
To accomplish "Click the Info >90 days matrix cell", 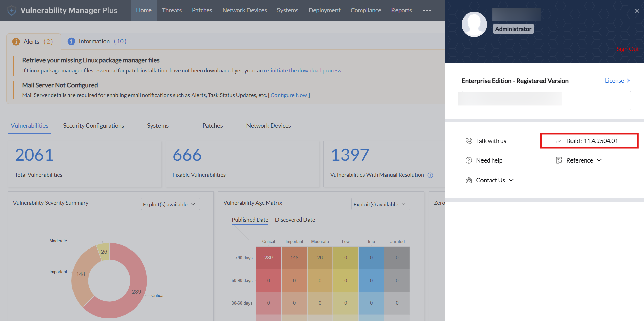I will pyautogui.click(x=371, y=258).
